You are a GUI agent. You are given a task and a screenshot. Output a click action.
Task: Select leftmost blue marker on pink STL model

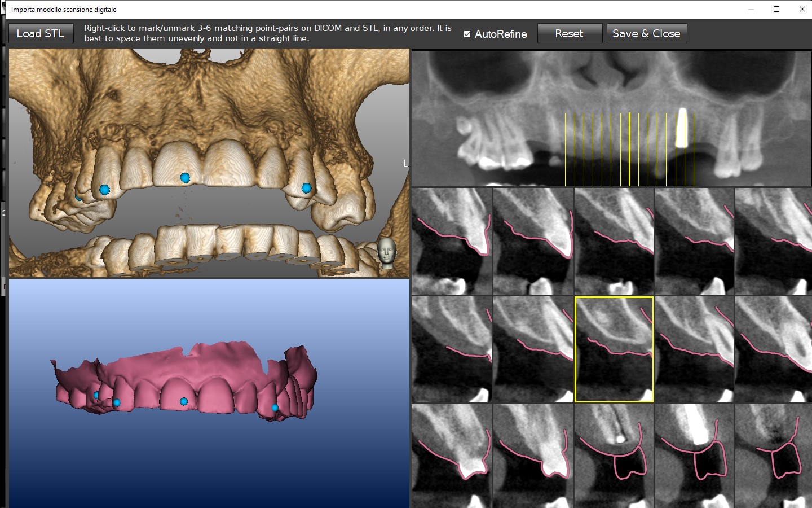[96, 395]
